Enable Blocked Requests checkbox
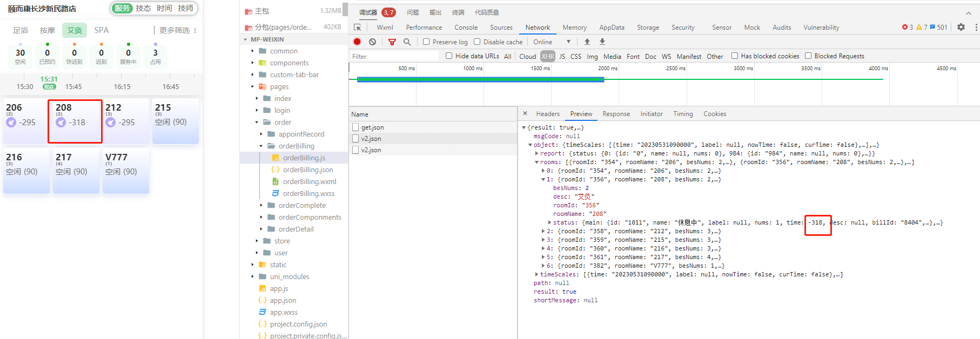This screenshot has height=339, width=980. (808, 56)
